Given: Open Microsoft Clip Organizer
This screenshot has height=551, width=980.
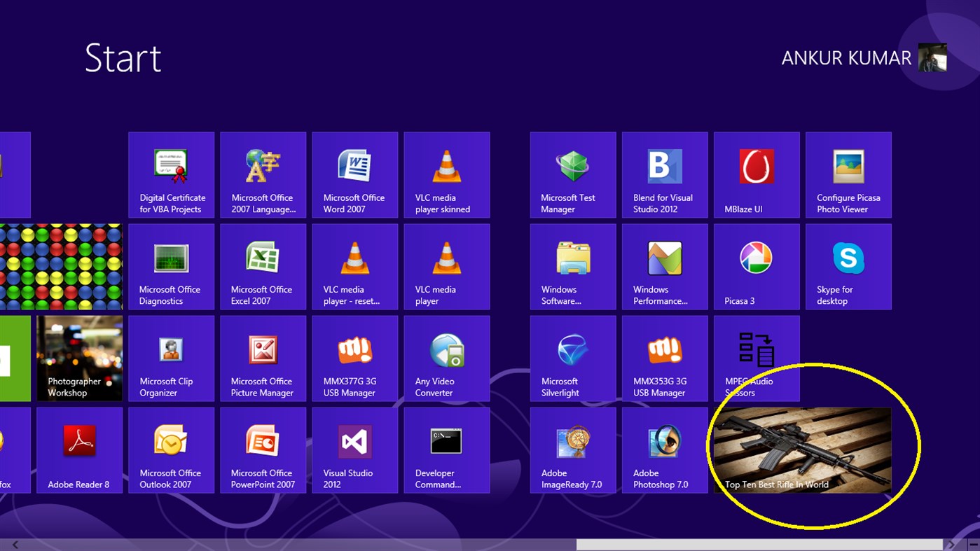Looking at the screenshot, I should (x=172, y=358).
